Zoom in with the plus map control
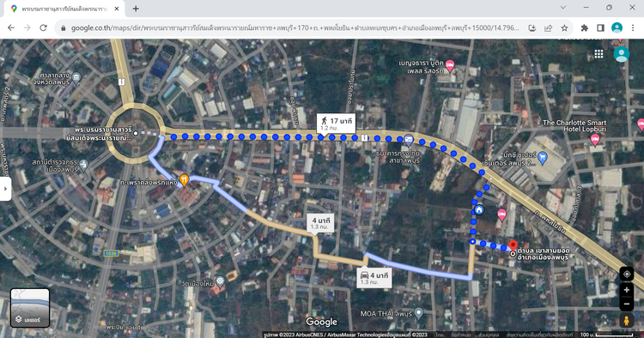The width and height of the screenshot is (644, 338). (626, 290)
